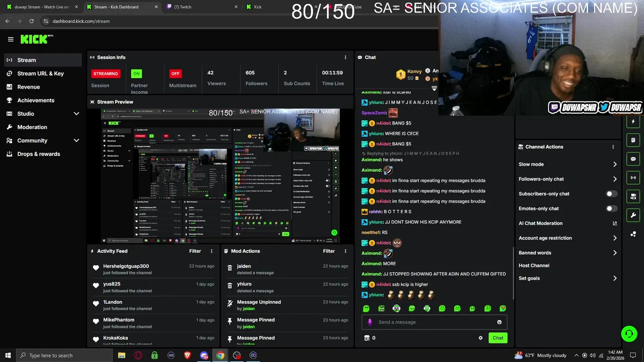Click the camera layout sidebar icon
Screen dimensions: 644x362
pos(633,196)
